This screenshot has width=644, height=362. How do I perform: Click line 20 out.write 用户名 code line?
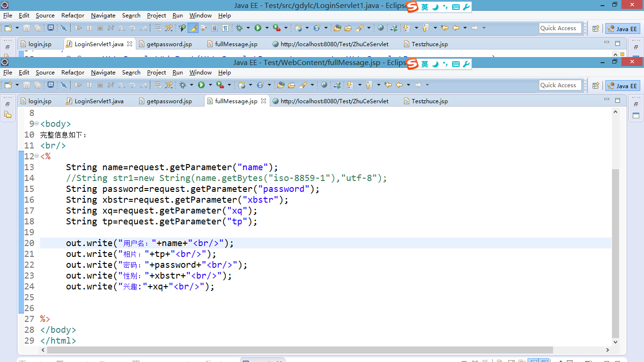pos(150,243)
